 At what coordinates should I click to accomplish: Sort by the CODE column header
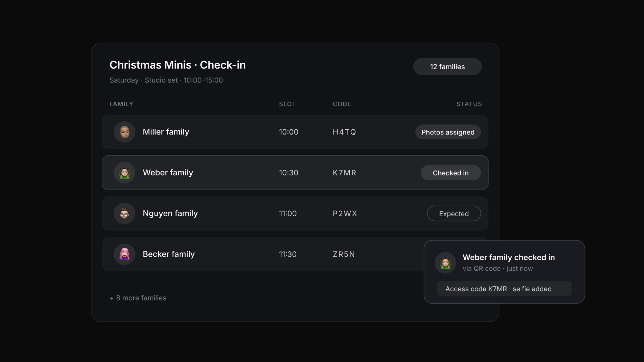coord(342,104)
